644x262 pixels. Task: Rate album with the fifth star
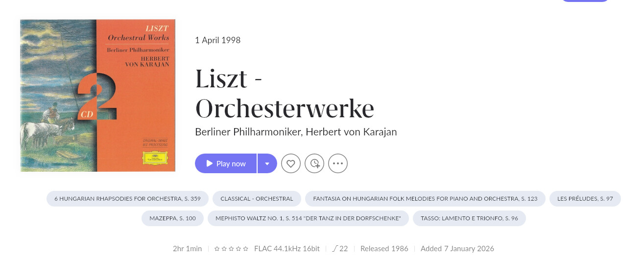tap(246, 249)
